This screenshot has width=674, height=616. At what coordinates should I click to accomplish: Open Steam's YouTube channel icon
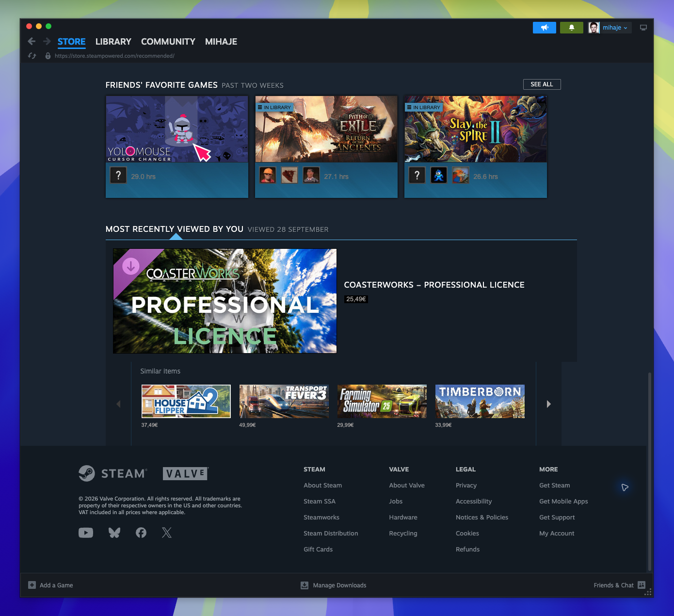(x=86, y=533)
